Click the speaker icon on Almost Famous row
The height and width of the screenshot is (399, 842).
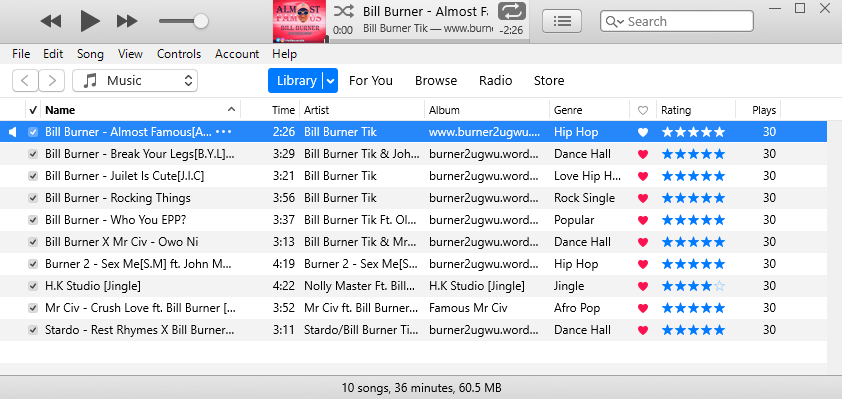(x=13, y=132)
